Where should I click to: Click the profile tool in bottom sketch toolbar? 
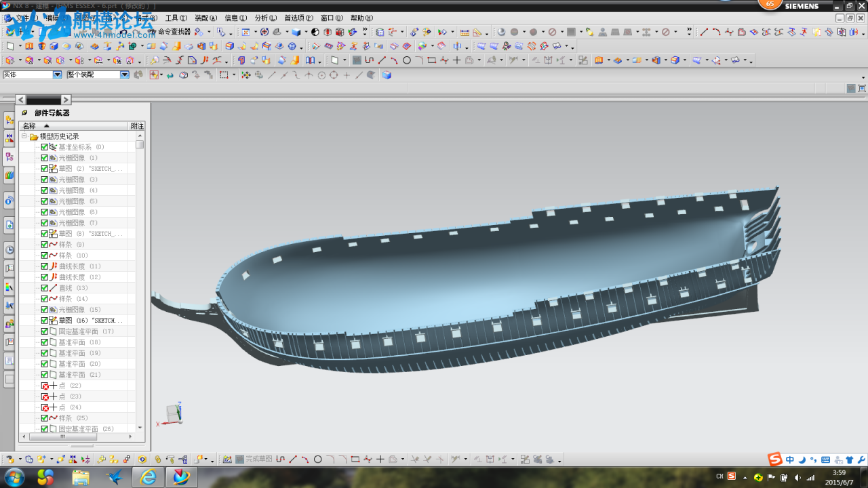point(280,460)
